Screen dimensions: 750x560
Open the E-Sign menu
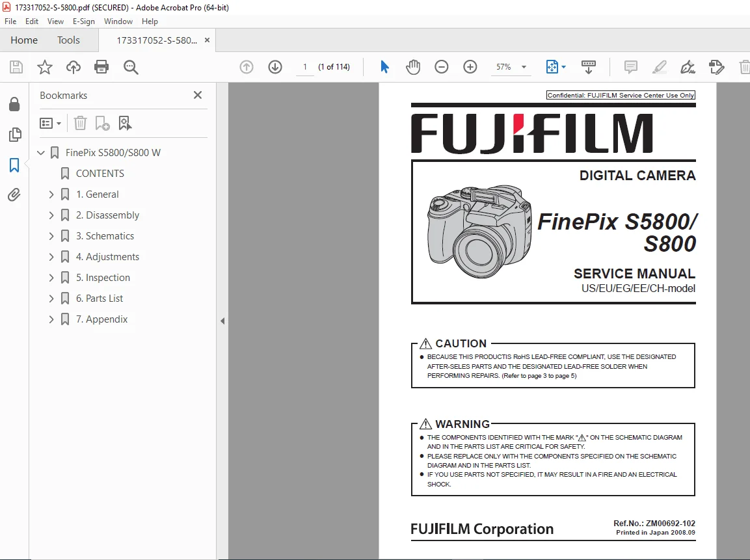[x=84, y=21]
